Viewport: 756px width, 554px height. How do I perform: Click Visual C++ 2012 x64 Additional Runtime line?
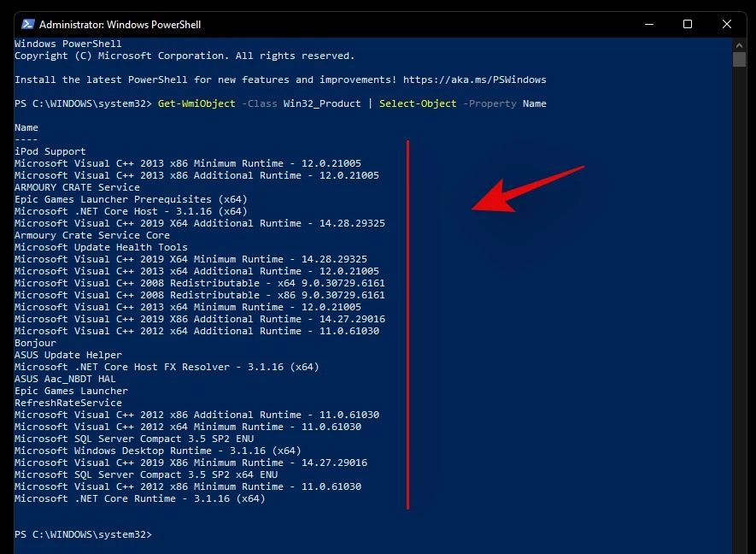pos(196,331)
